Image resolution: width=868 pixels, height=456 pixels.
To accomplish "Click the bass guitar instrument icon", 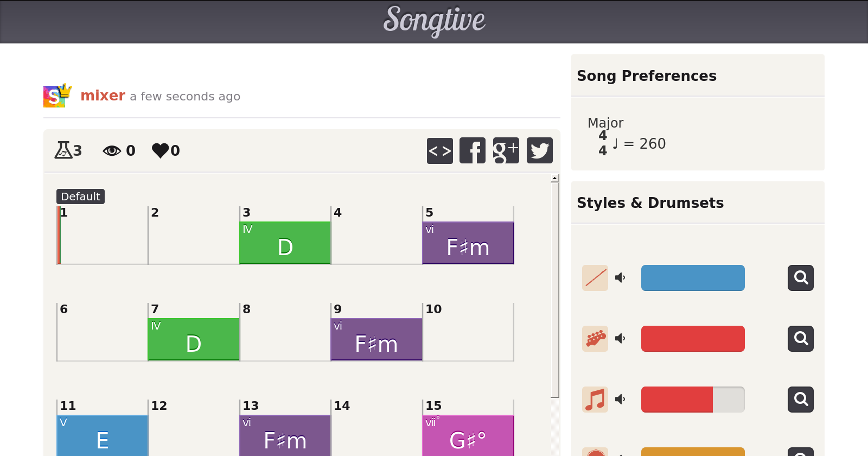I will (595, 339).
